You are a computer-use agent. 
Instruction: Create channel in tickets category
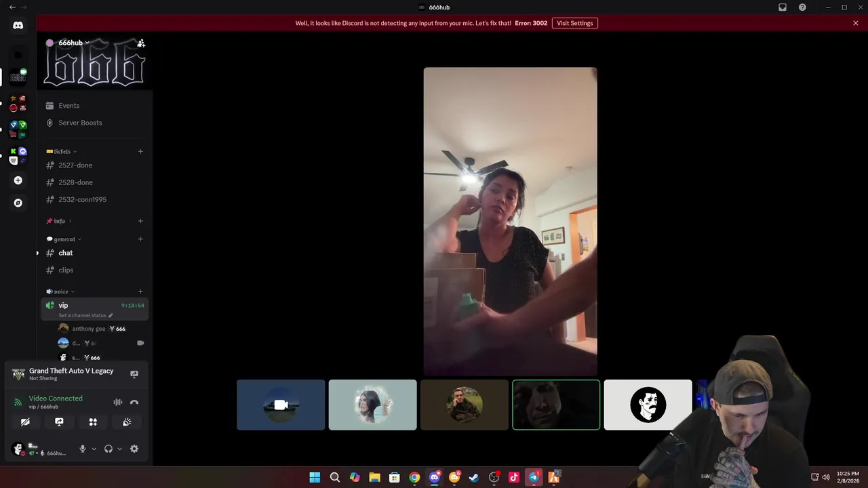tap(140, 151)
